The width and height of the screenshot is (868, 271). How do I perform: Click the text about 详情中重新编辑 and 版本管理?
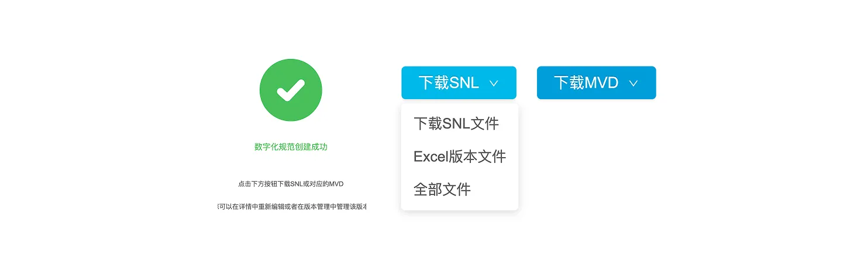(292, 206)
